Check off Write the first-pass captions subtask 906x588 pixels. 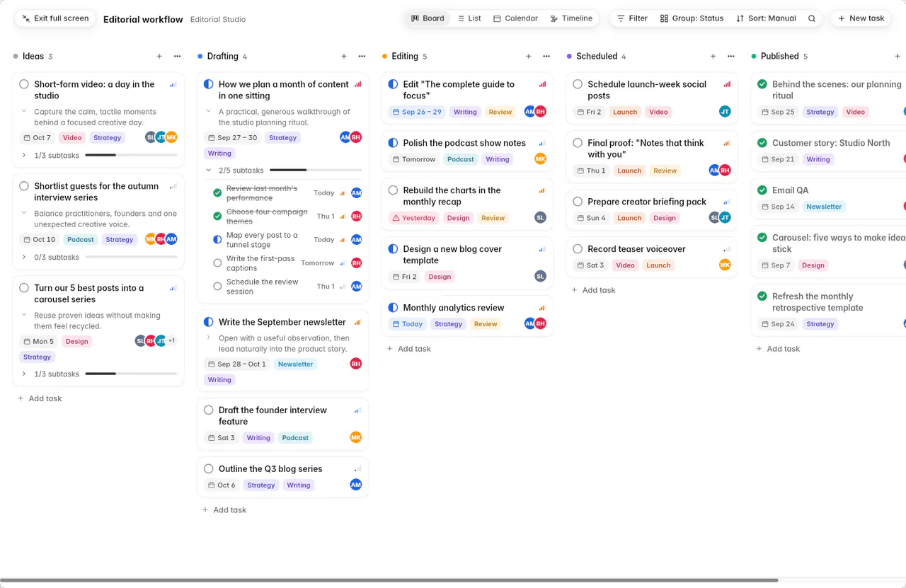pyautogui.click(x=217, y=263)
